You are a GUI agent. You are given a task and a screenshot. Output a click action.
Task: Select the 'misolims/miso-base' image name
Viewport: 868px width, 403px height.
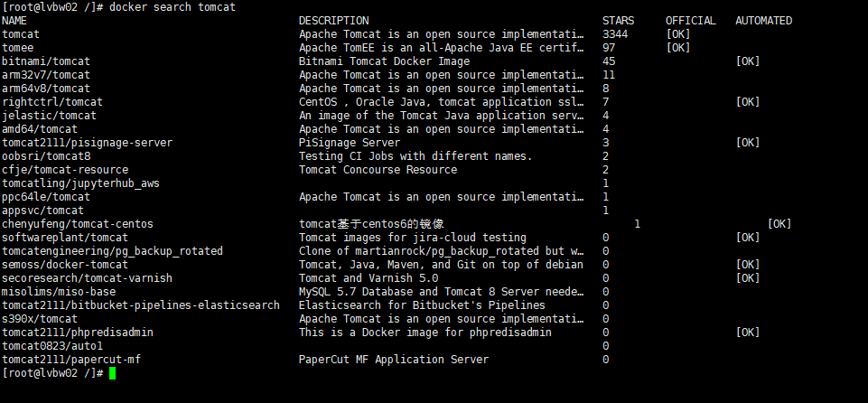59,292
